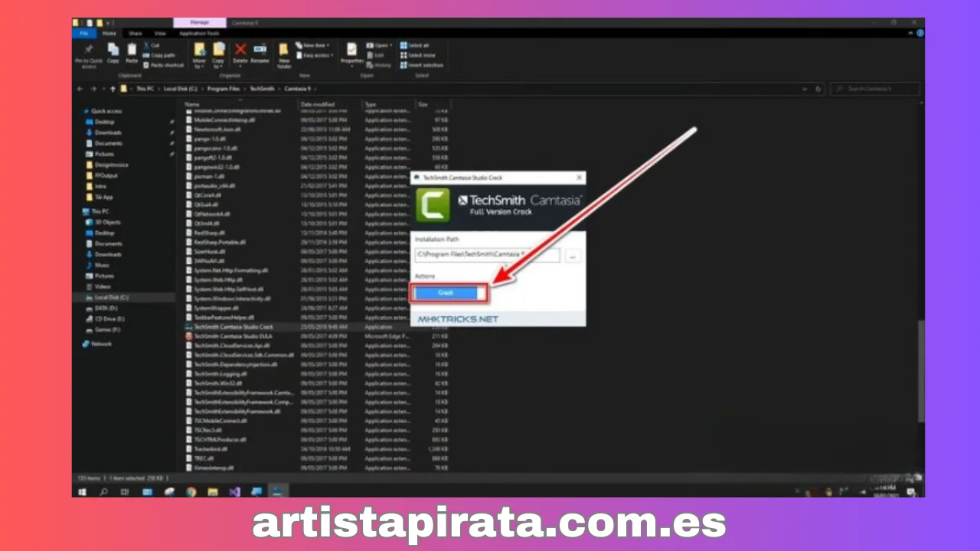Click the red Delete X icon
This screenshot has height=551, width=980.
coord(240,51)
